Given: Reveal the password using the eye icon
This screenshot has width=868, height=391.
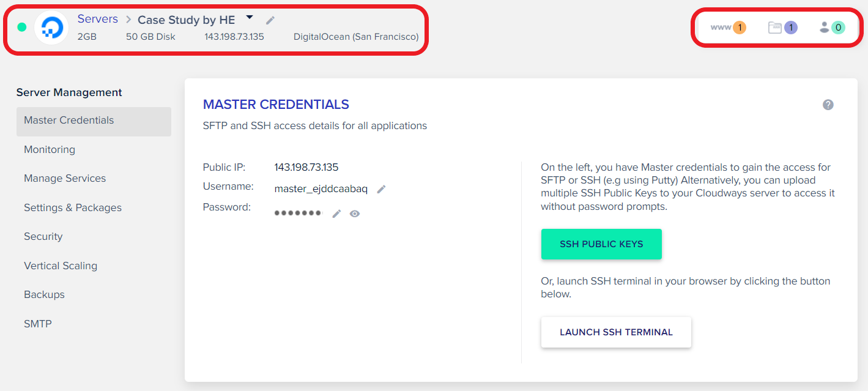Looking at the screenshot, I should pos(355,213).
